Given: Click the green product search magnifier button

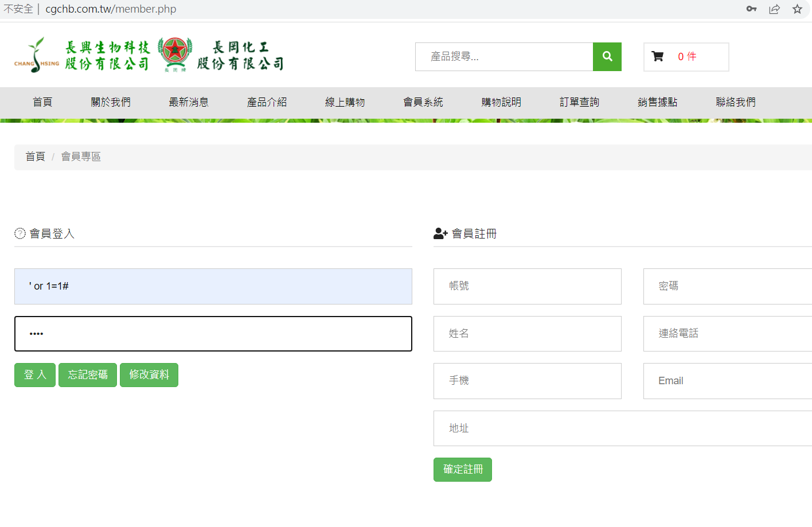Looking at the screenshot, I should click(607, 57).
